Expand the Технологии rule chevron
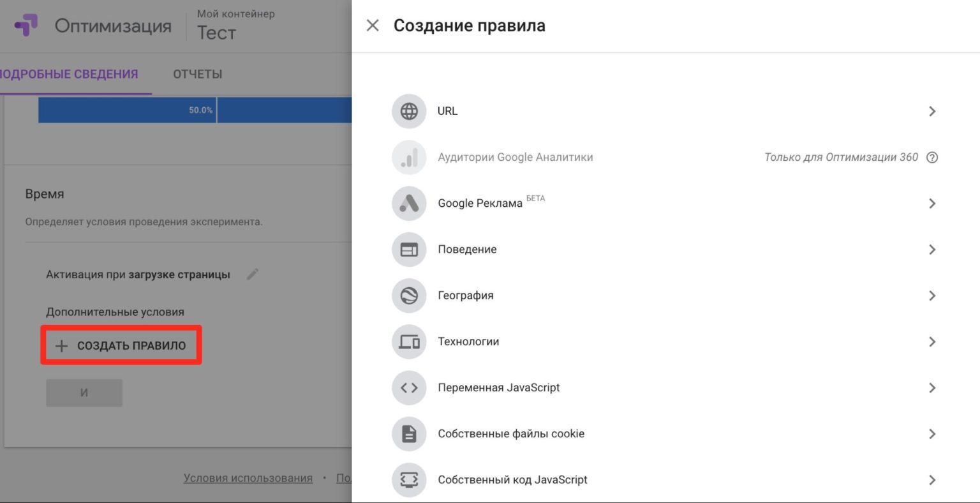The height and width of the screenshot is (503, 980). pos(932,342)
